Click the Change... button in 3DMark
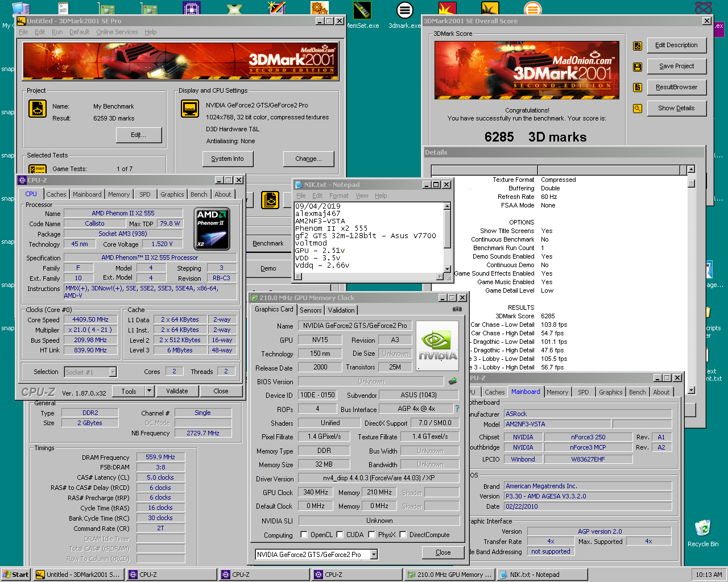 click(x=308, y=159)
